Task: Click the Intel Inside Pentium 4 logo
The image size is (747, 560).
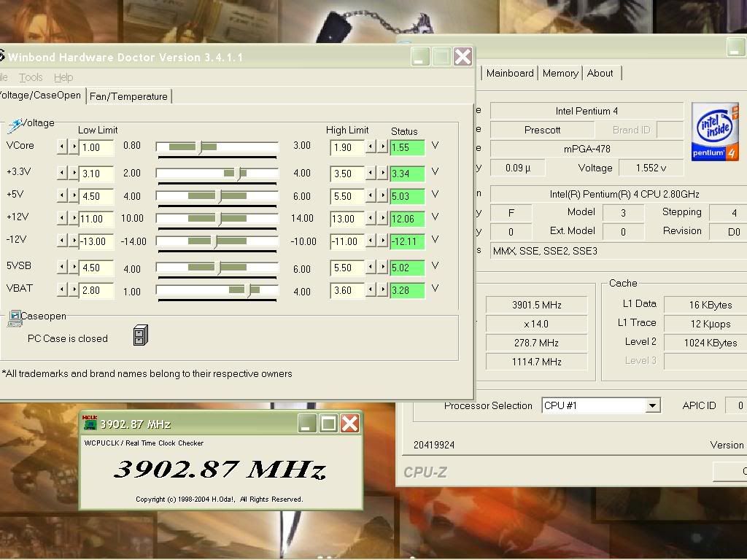Action: (x=715, y=132)
